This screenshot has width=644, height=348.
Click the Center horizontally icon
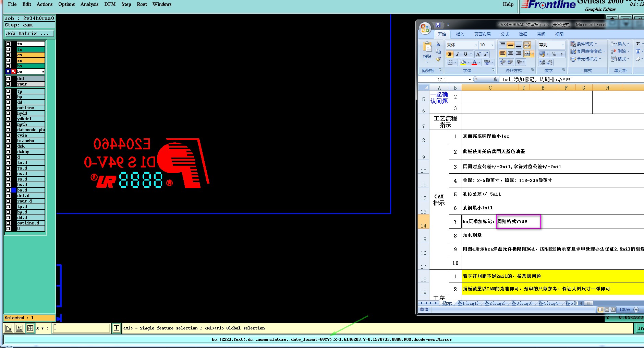510,54
